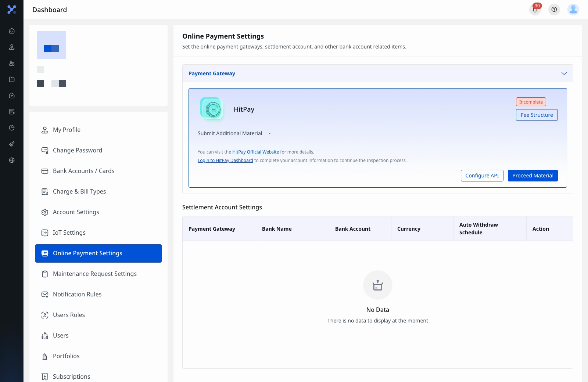Screen dimensions: 588x382
Task: Open Portfolios menu item
Action: pyautogui.click(x=98, y=356)
